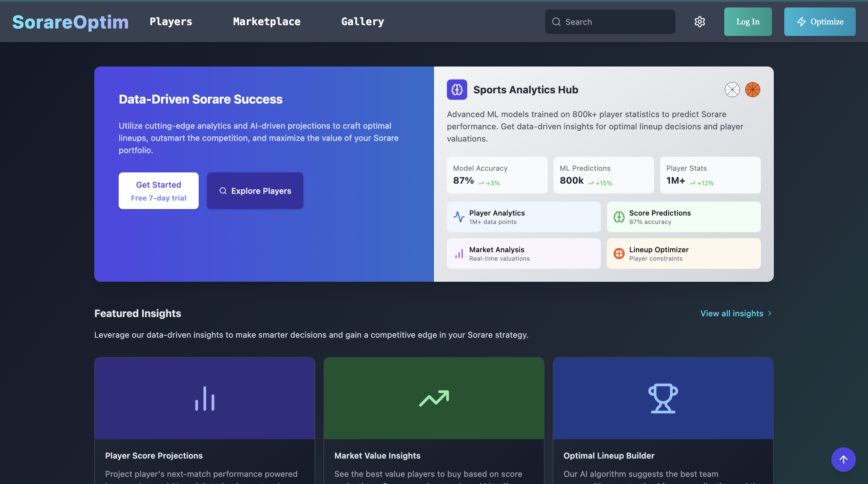
Task: Click the trend arrow next to +12%
Action: (x=692, y=183)
